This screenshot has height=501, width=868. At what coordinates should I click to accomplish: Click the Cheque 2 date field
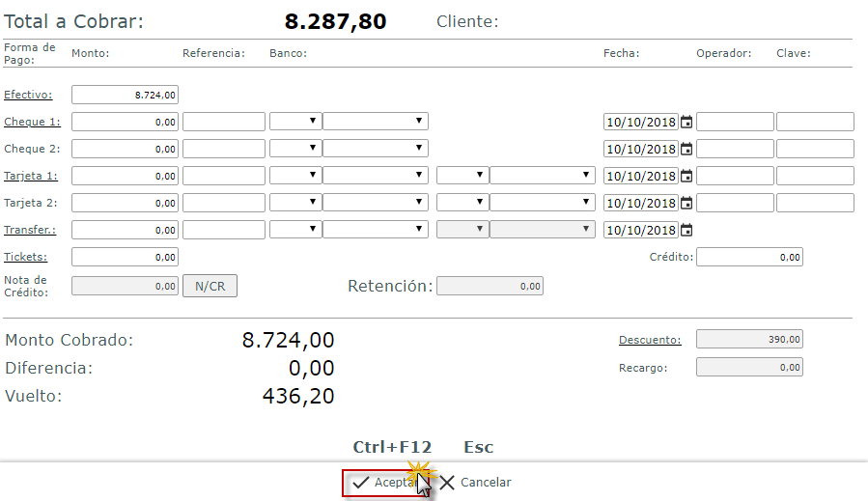click(641, 149)
